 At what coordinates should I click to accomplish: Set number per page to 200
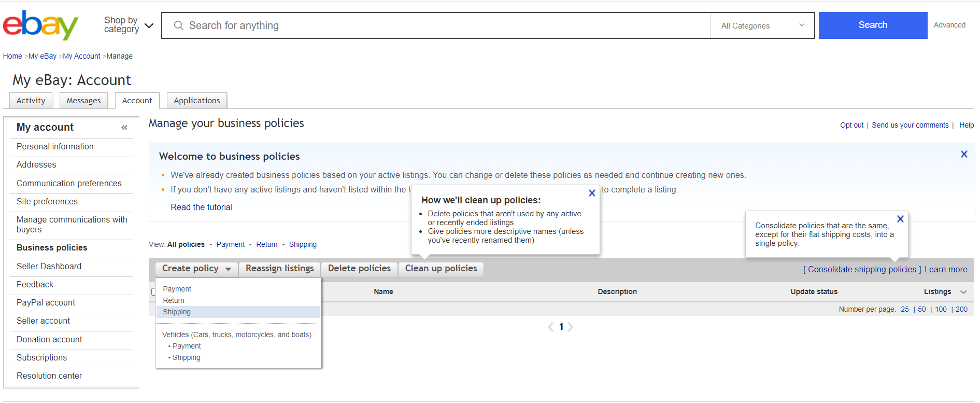(x=961, y=309)
